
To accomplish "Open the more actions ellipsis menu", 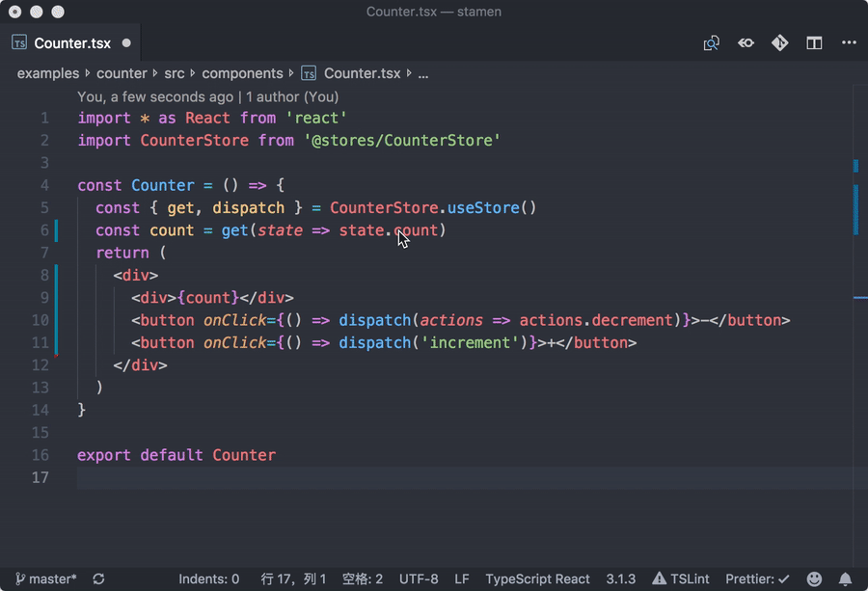I will (x=849, y=42).
